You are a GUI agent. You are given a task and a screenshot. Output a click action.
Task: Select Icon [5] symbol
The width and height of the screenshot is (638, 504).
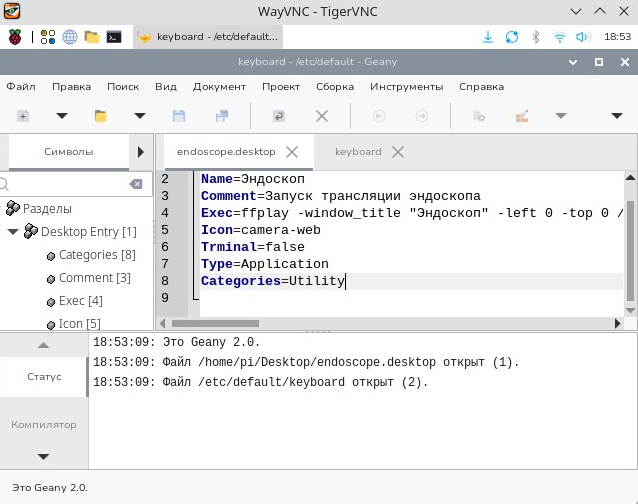[79, 324]
